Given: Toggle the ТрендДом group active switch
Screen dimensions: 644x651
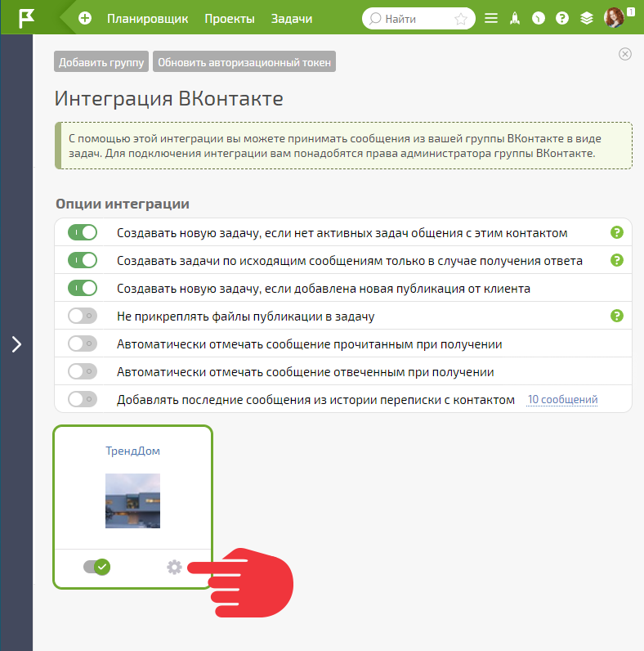Looking at the screenshot, I should pos(96,567).
